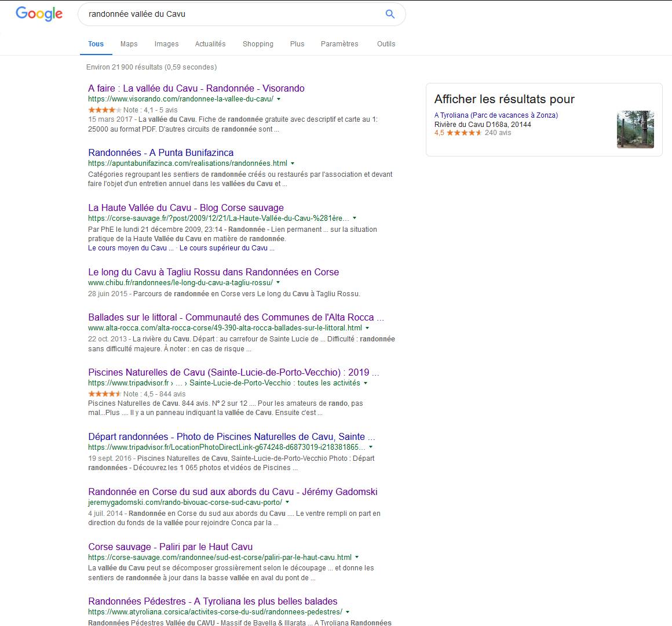Expand dropdown arrow next to corse-sauvage.fr URL
Viewport: 672px width, 626px height.
355,219
